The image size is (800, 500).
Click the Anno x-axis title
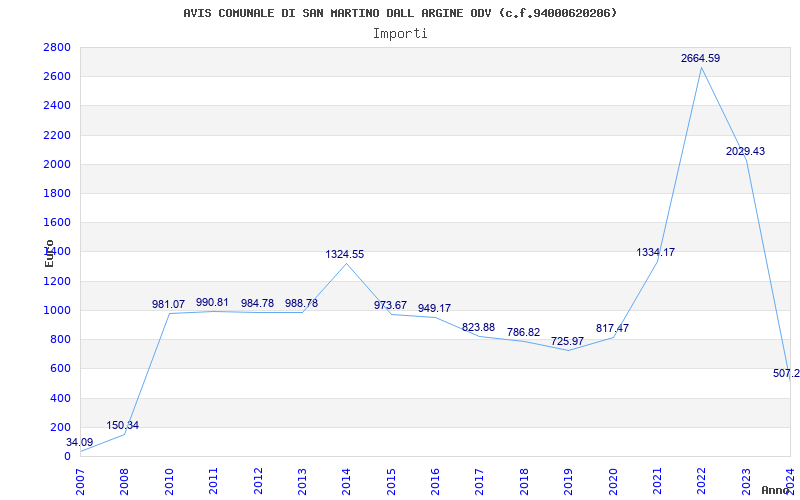(775, 490)
